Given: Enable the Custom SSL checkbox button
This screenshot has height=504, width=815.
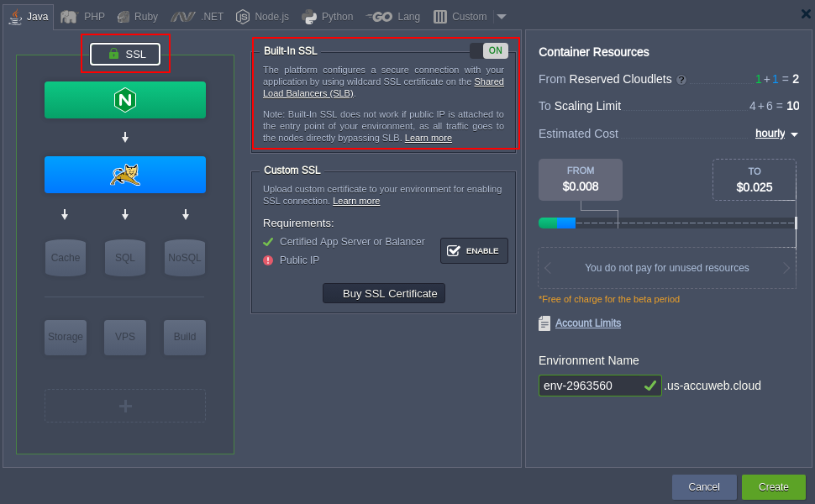Looking at the screenshot, I should pyautogui.click(x=474, y=250).
